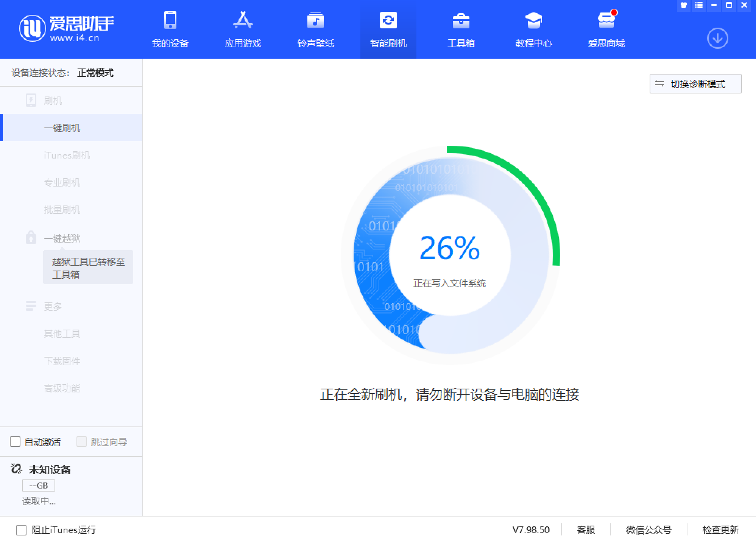The image size is (756, 540).
Task: Click the download manager arrow icon
Action: tap(717, 38)
